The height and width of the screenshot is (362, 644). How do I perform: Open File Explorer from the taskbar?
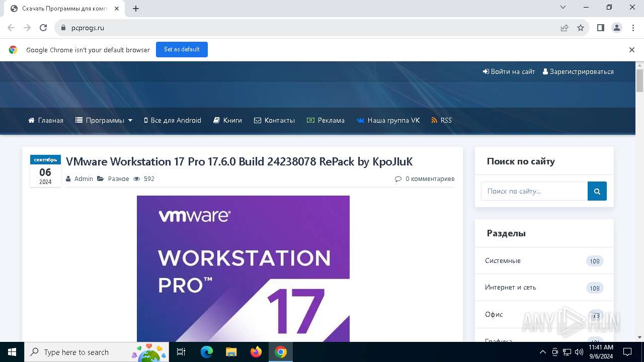(231, 352)
